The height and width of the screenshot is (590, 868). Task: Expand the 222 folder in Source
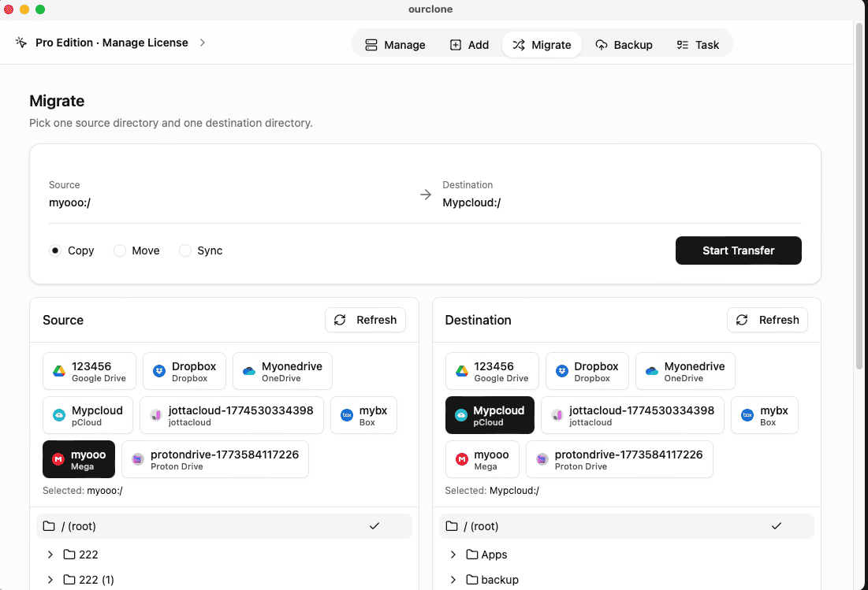50,555
